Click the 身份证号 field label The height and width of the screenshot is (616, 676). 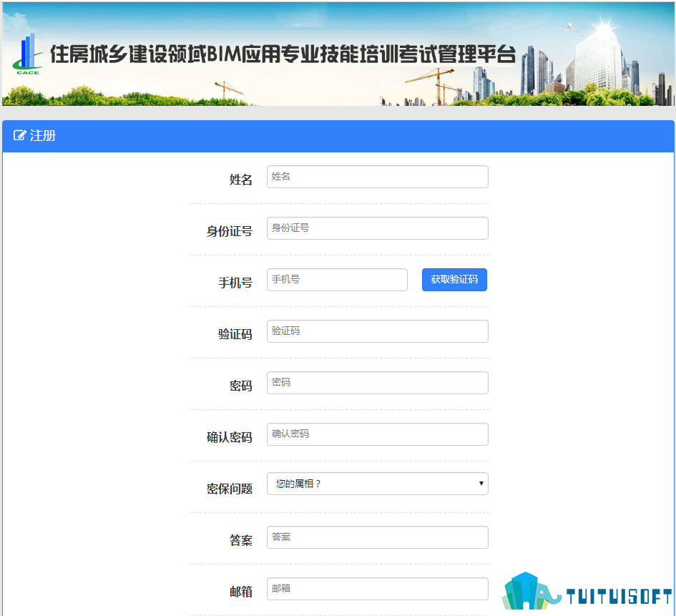230,231
